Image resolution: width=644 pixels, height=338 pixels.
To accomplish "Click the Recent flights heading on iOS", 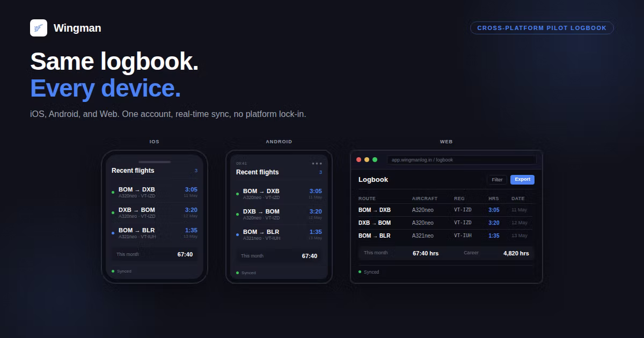I will (x=133, y=171).
